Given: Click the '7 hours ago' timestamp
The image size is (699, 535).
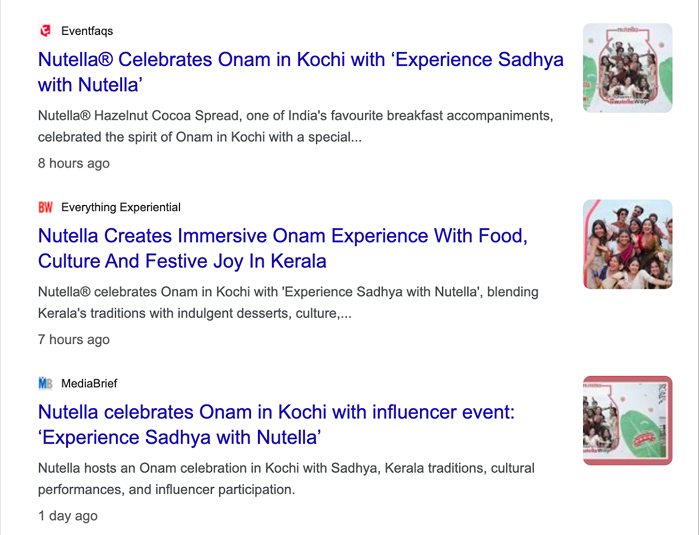Looking at the screenshot, I should (x=74, y=339).
